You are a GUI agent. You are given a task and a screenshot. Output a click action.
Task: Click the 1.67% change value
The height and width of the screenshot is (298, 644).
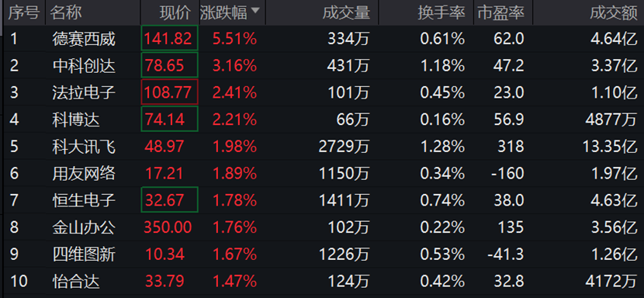pyautogui.click(x=234, y=255)
